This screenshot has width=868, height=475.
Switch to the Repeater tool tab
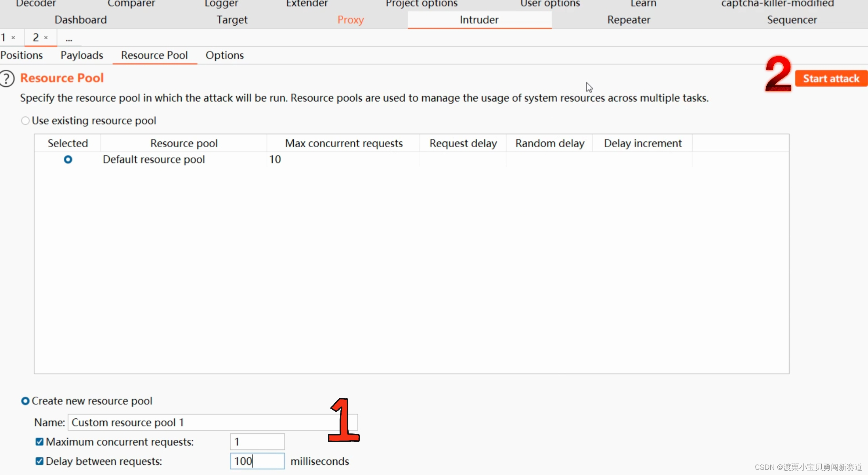pos(629,20)
